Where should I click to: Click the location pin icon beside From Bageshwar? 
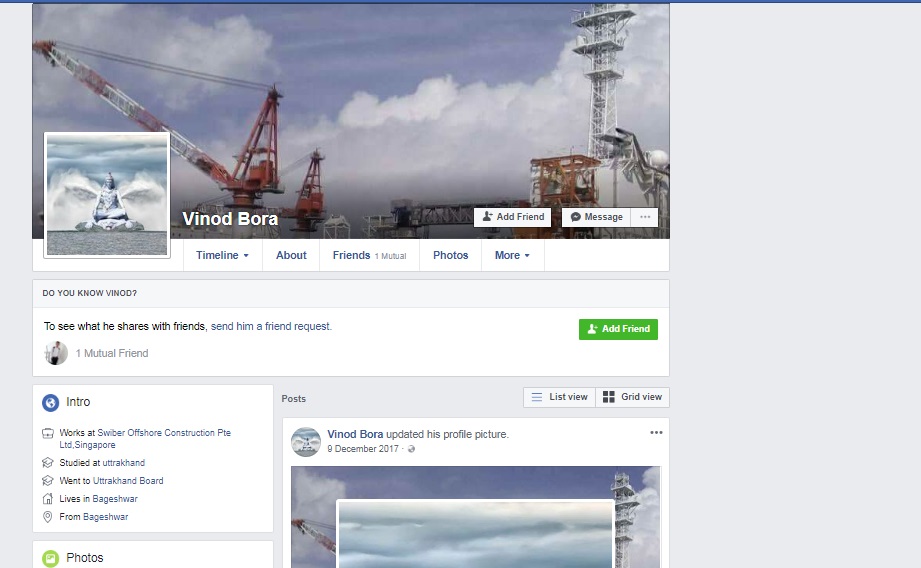[x=48, y=517]
